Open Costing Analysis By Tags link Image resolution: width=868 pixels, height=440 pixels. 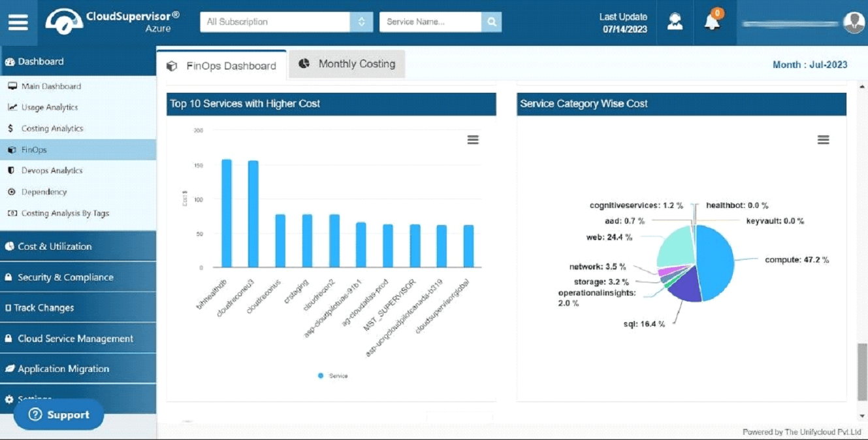pos(65,213)
